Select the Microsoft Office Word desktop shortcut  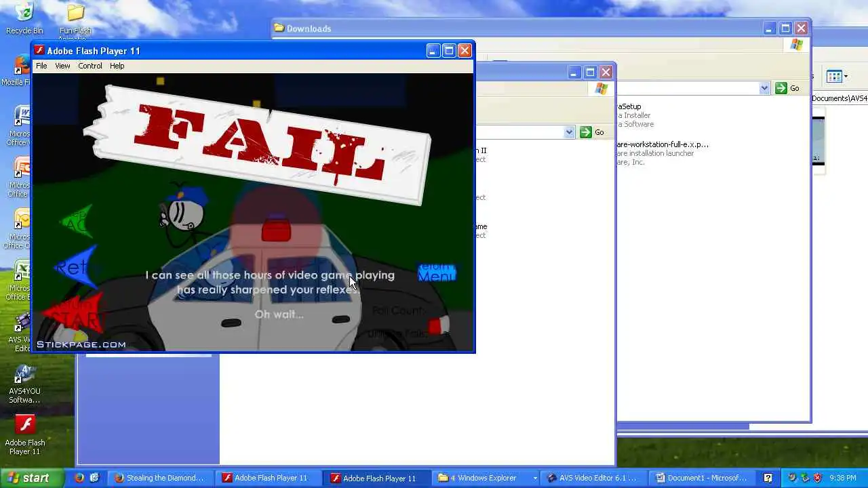20,126
